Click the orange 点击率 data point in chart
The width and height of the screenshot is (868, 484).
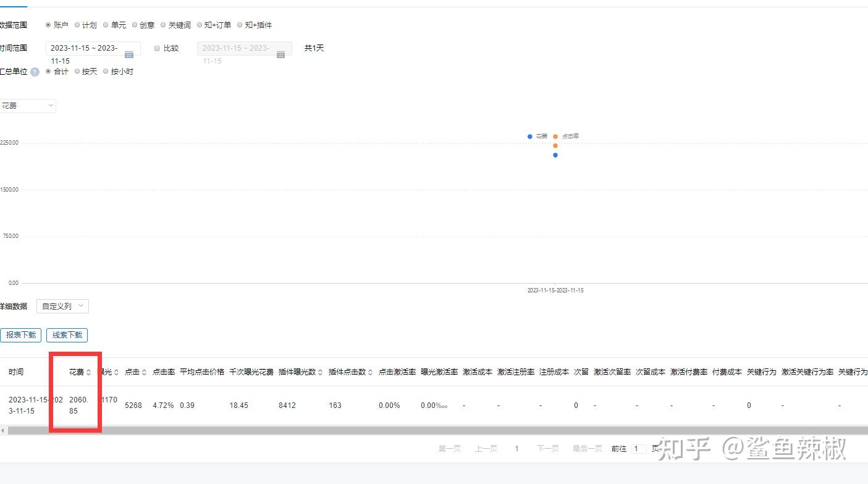[555, 146]
